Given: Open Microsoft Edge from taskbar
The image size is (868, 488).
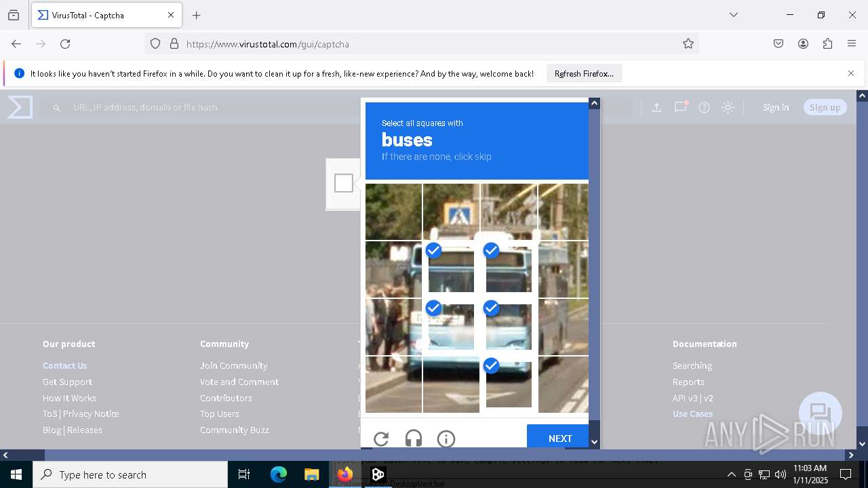Looking at the screenshot, I should (x=279, y=474).
